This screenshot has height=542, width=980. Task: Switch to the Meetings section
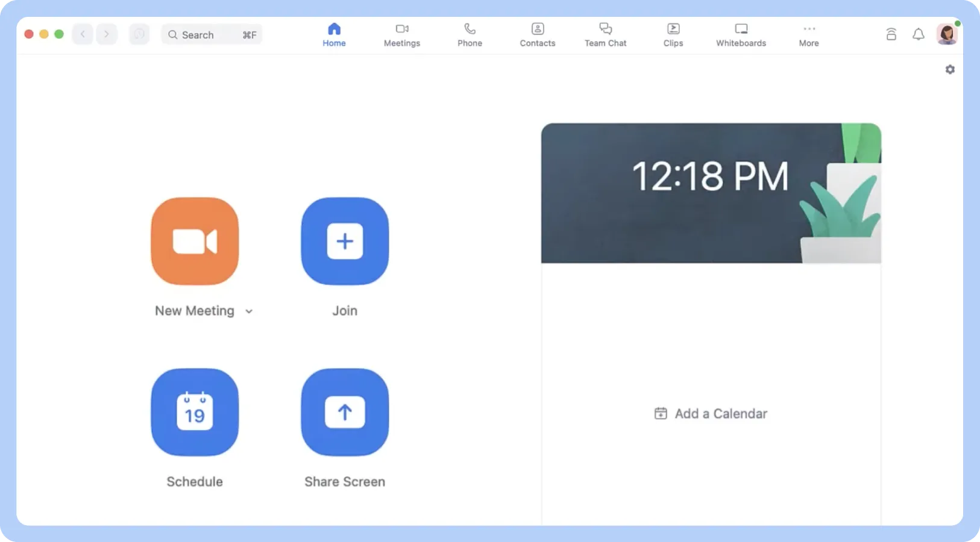click(401, 34)
